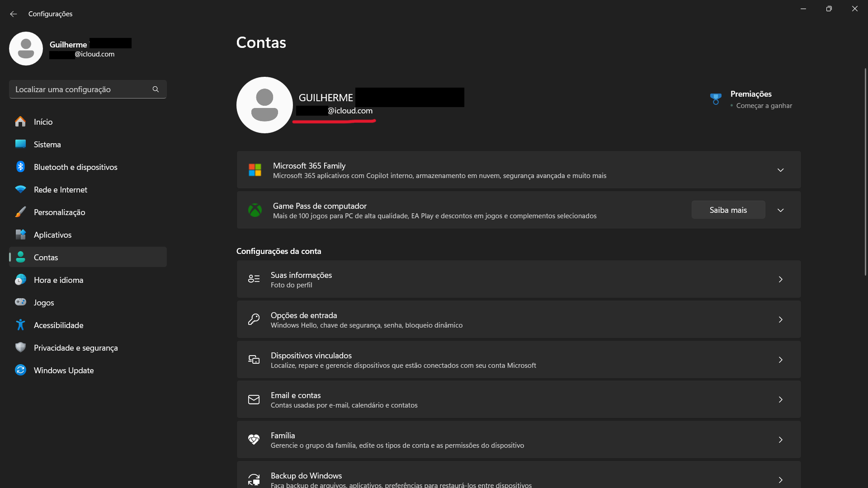Expand the Game Pass de computador chevron
Image resolution: width=868 pixels, height=488 pixels.
coord(780,210)
